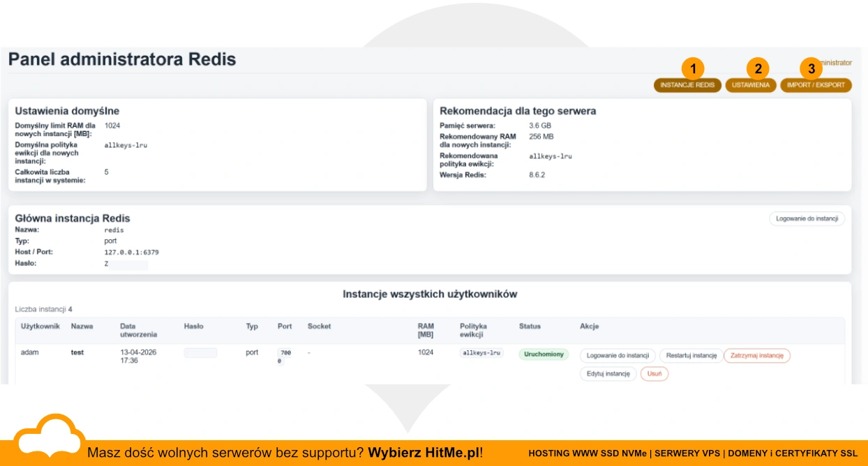Click the RAM [MB] column header
This screenshot has width=868, height=466.
426,330
